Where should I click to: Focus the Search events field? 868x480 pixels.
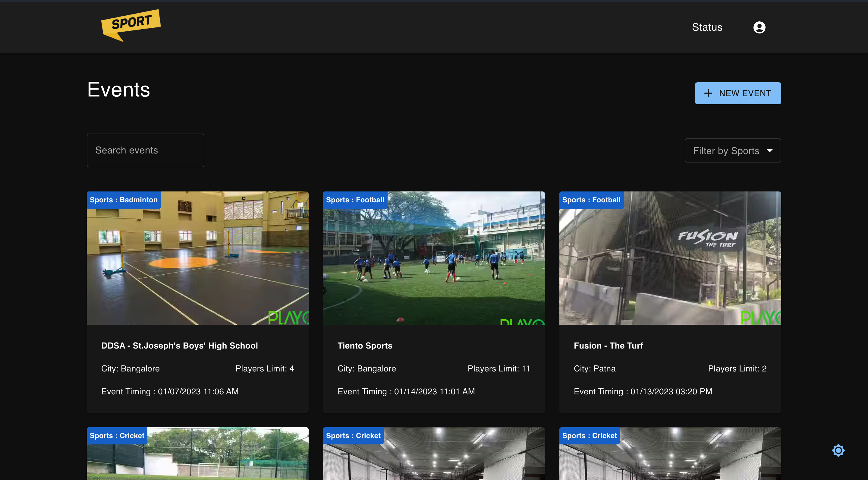pos(145,150)
